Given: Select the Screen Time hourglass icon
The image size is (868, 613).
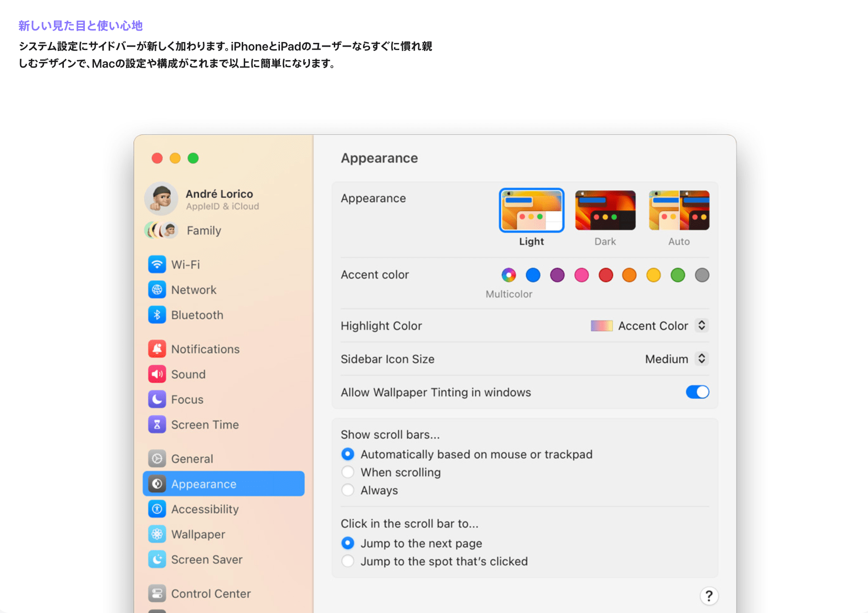Looking at the screenshot, I should (x=157, y=425).
